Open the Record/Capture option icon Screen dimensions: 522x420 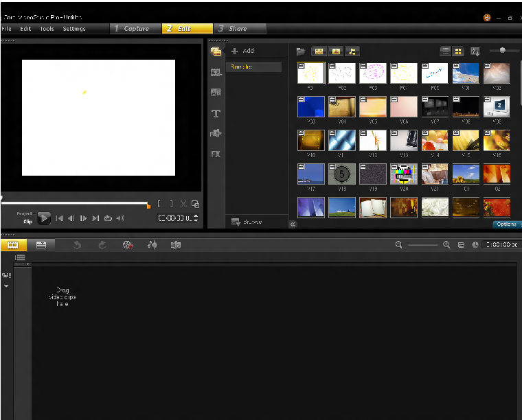click(x=128, y=245)
